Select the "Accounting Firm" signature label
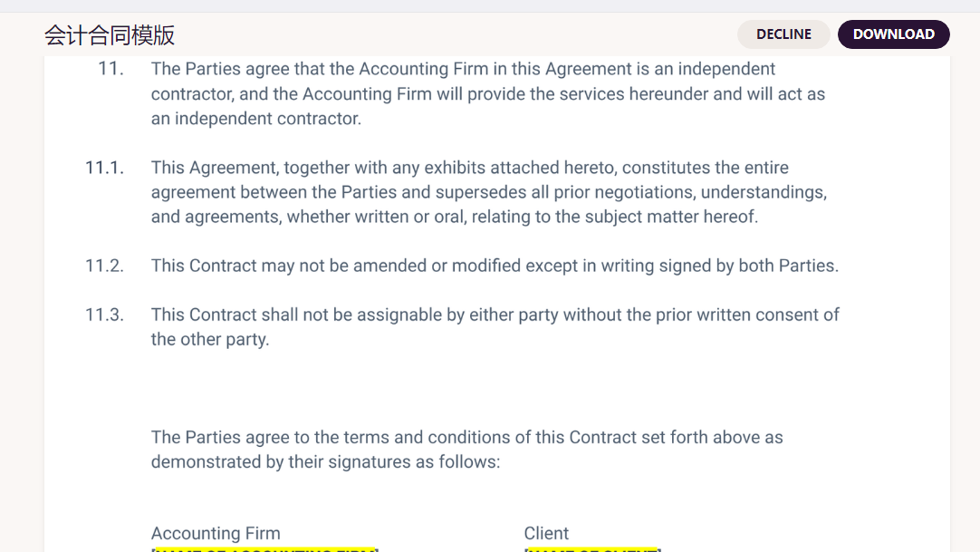Screen dimensions: 980x552 point(216,533)
